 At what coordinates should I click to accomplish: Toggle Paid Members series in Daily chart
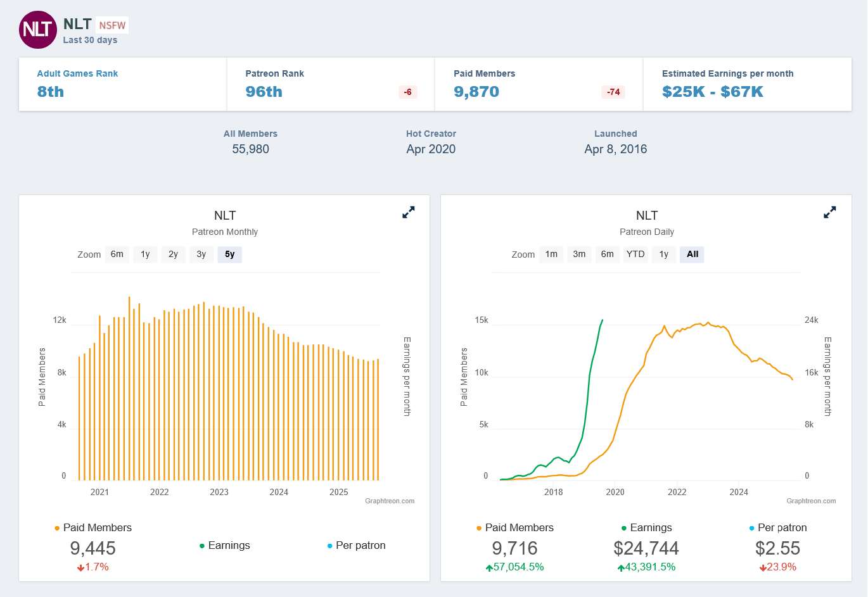[x=519, y=527]
